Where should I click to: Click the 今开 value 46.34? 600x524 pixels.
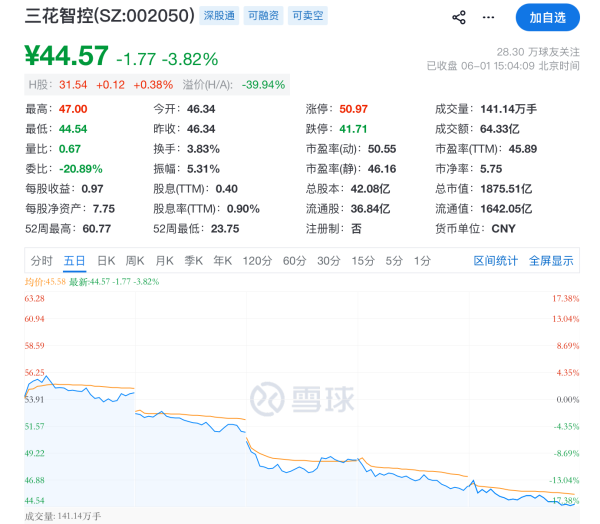pos(201,109)
